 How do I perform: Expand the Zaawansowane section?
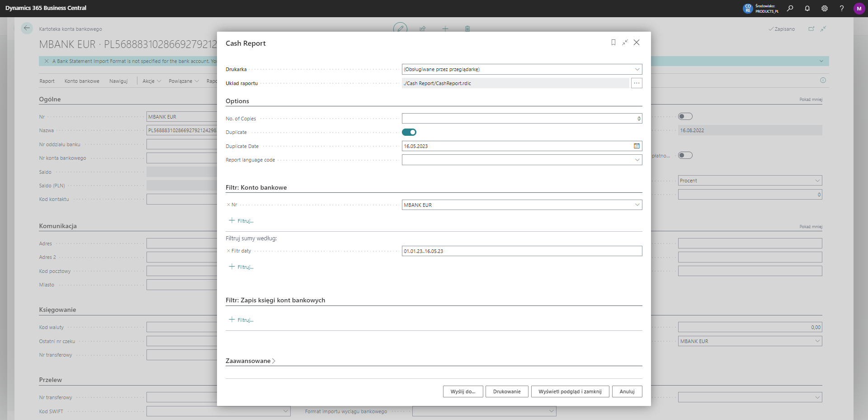(250, 361)
